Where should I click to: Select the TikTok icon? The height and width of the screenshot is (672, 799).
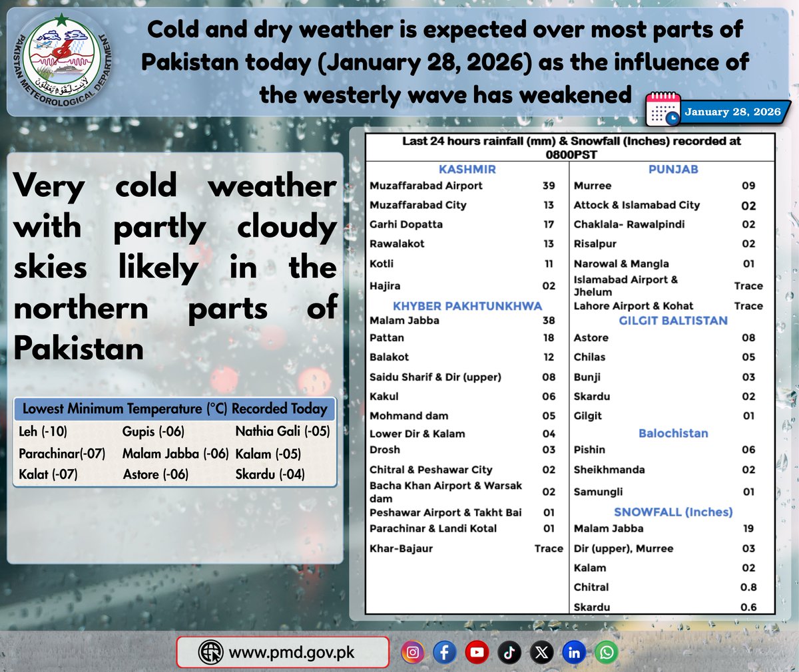click(509, 653)
